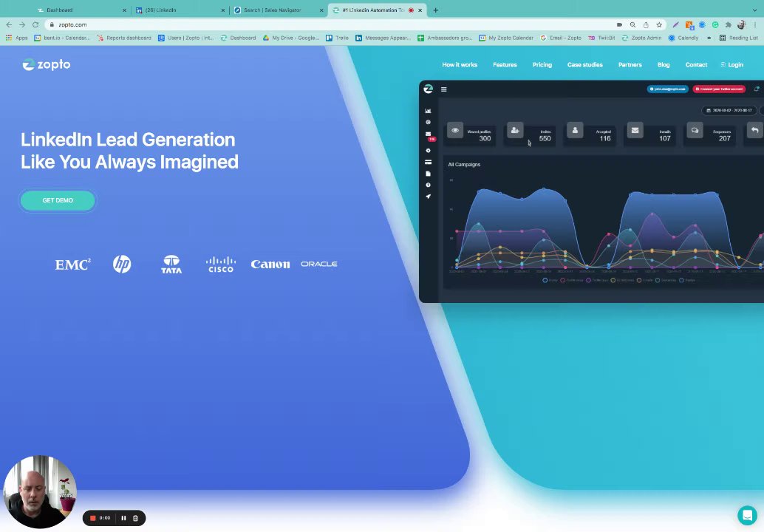Screen dimensions: 764x532
Task: Click the browser forward arrow
Action: coord(22,24)
